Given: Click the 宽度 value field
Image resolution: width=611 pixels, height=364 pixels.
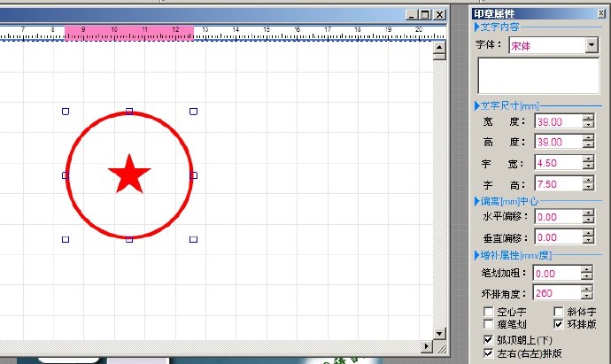Looking at the screenshot, I should [x=559, y=121].
